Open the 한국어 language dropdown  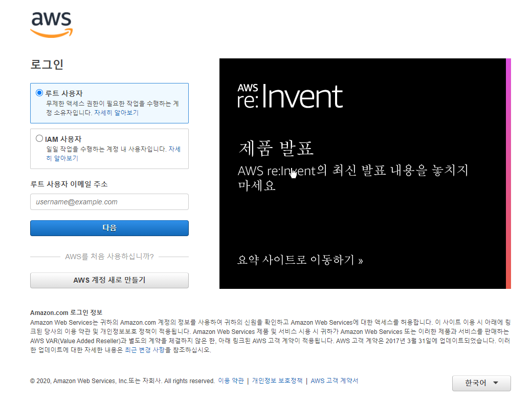coord(481,383)
